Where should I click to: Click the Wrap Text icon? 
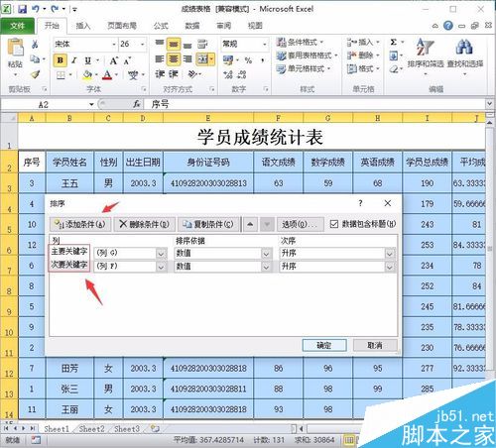[202, 45]
